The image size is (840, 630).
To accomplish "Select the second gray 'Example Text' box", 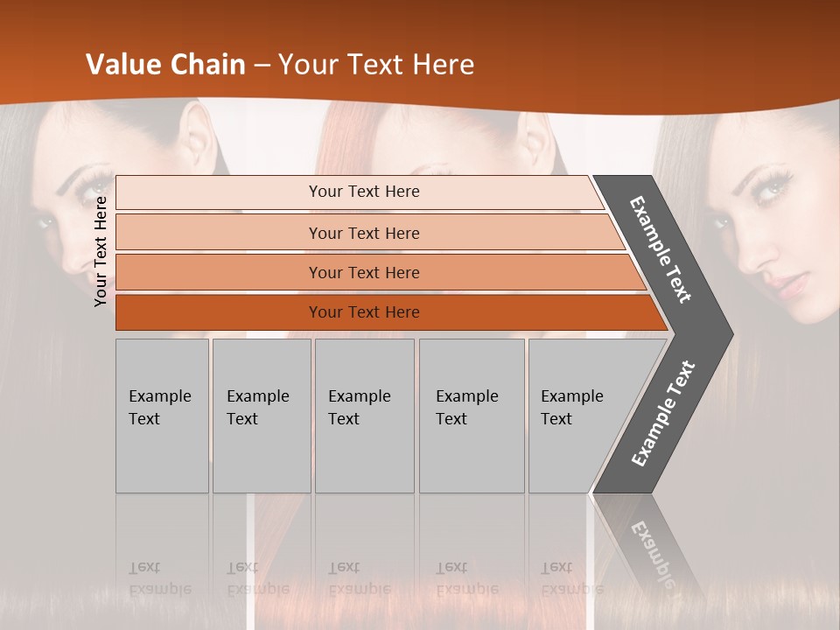I will (x=262, y=416).
